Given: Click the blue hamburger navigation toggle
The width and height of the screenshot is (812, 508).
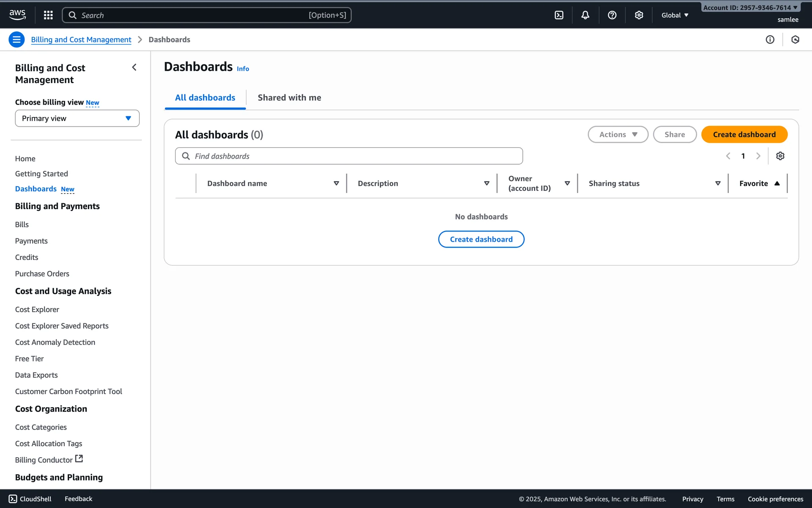Looking at the screenshot, I should click(16, 39).
